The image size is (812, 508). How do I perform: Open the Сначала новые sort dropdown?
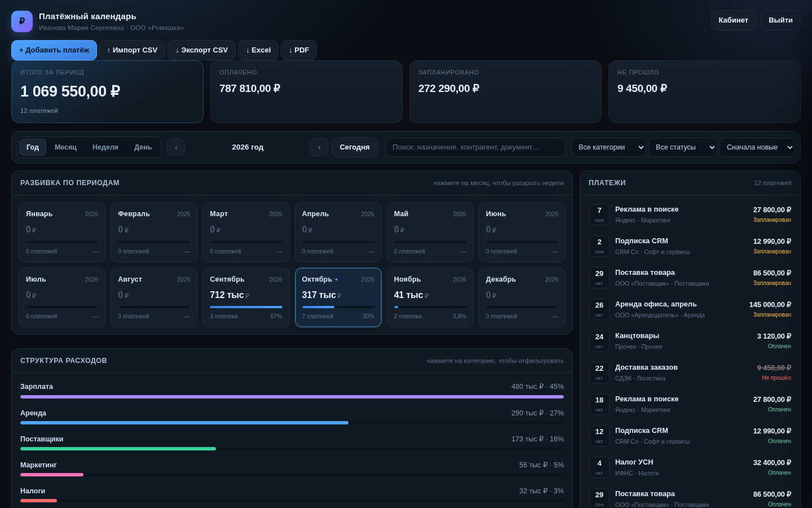pos(757,147)
